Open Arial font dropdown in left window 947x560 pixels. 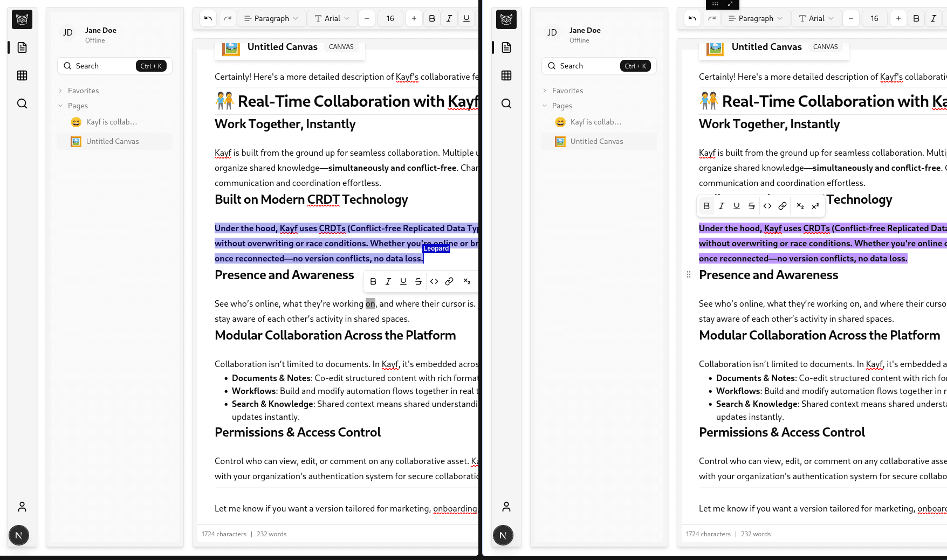coord(332,18)
